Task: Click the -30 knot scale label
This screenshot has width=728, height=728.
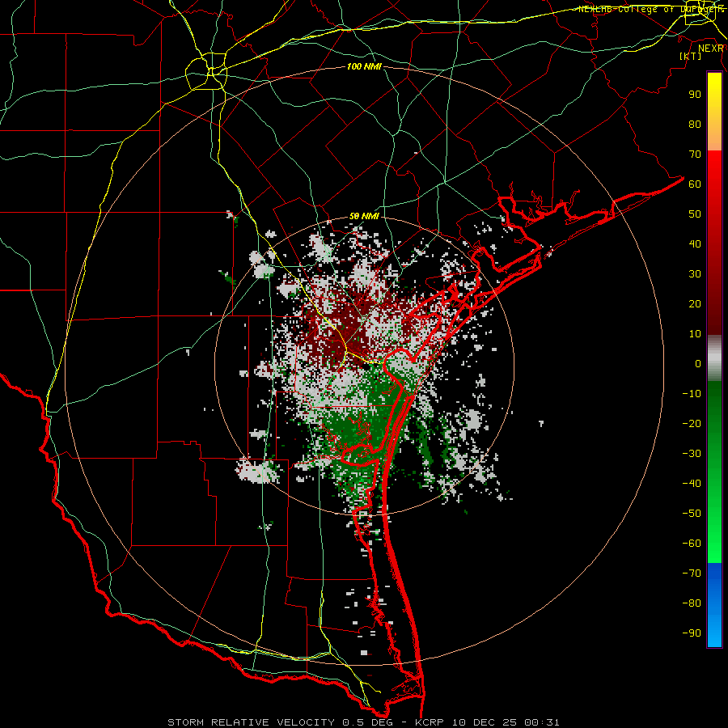Action: (x=692, y=454)
